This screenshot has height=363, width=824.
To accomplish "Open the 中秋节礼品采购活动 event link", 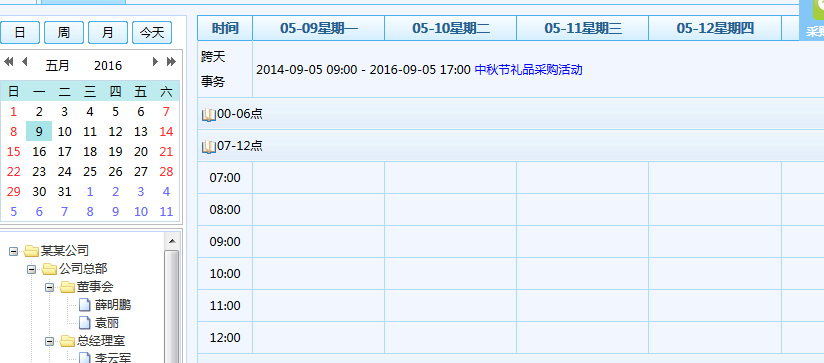I will tap(529, 70).
